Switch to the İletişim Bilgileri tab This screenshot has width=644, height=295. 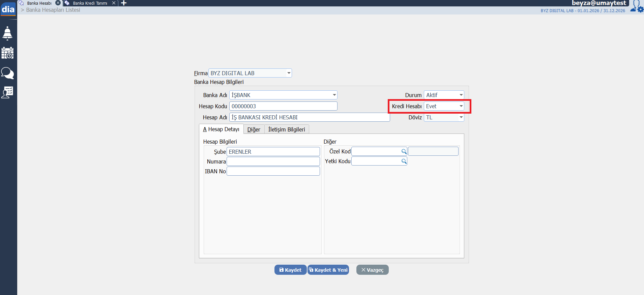tap(287, 129)
